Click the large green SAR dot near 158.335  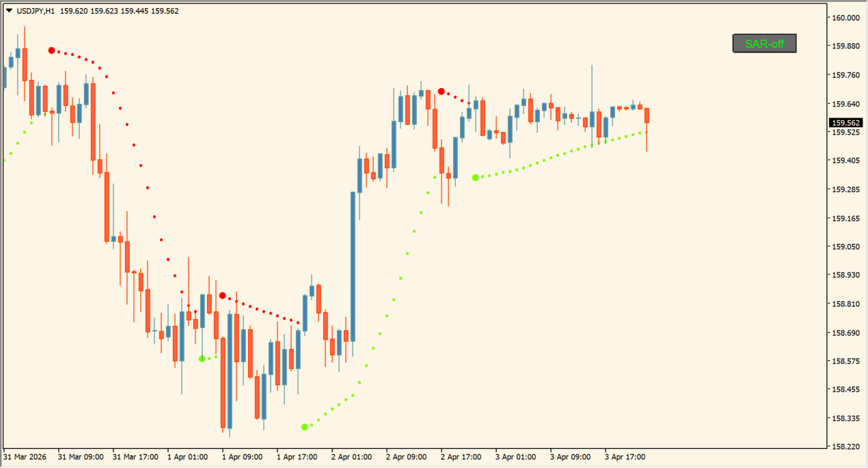304,427
